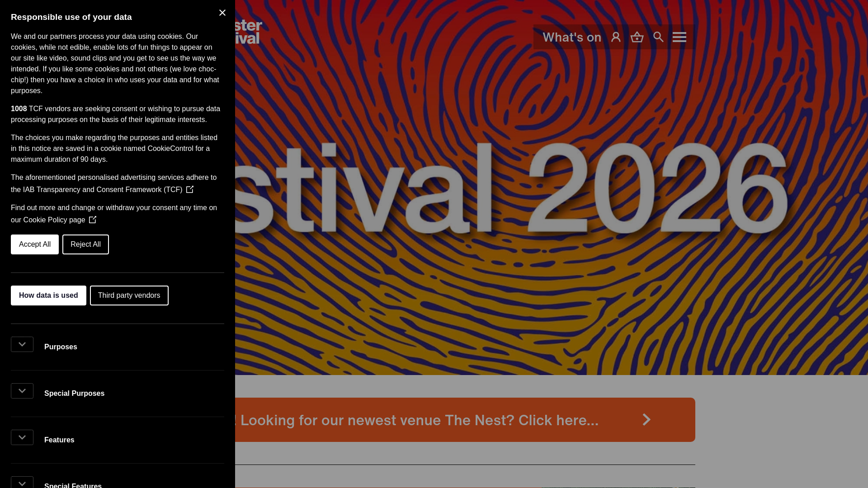Open the hamburger main menu
The image size is (868, 488).
pos(679,37)
